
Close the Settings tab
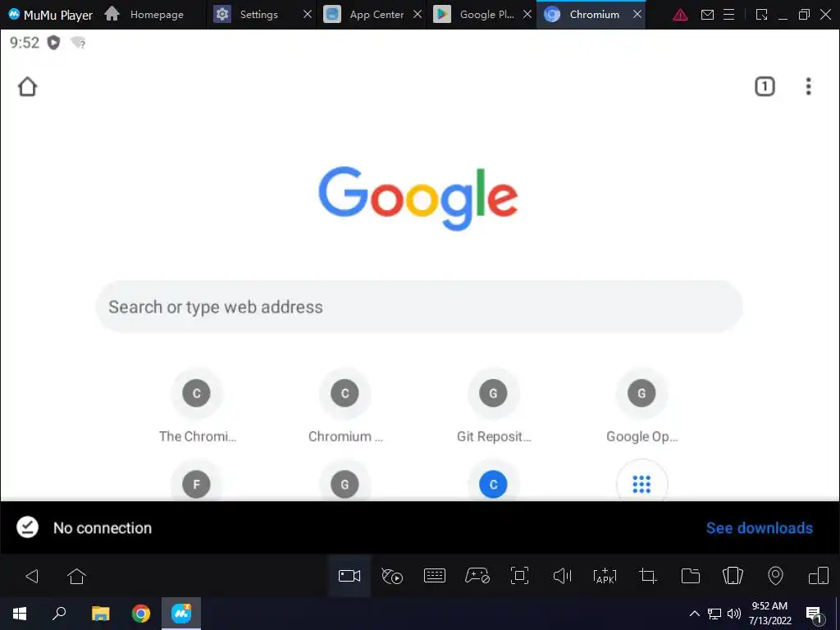pyautogui.click(x=308, y=15)
